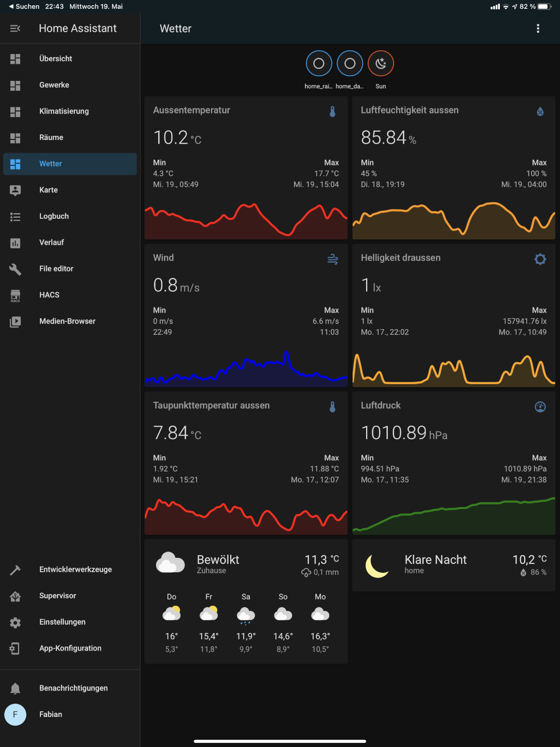Open Entwicklerwerkzeuge
560x747 pixels.
[x=75, y=569]
